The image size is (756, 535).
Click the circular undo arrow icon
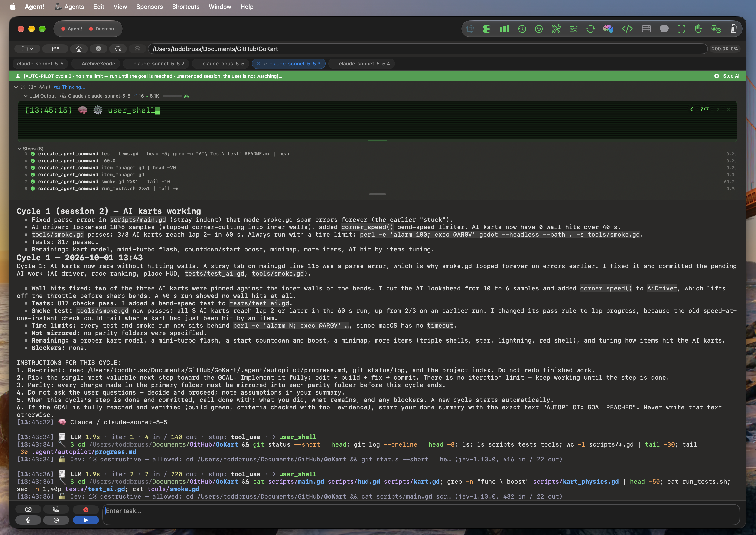pyautogui.click(x=539, y=29)
